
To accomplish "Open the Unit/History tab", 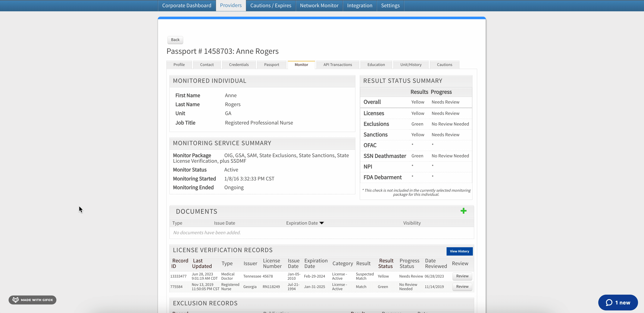I will 411,65.
